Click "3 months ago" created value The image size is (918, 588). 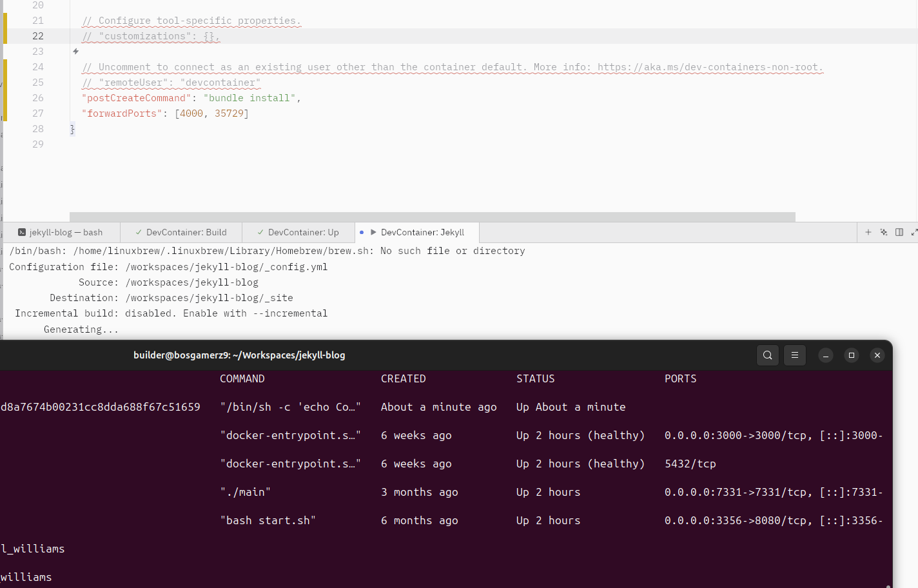coord(420,492)
